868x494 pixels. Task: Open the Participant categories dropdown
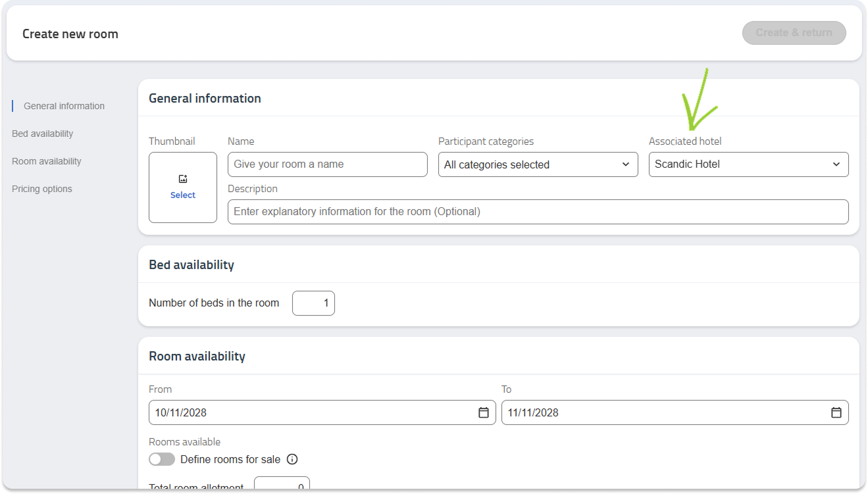[538, 164]
